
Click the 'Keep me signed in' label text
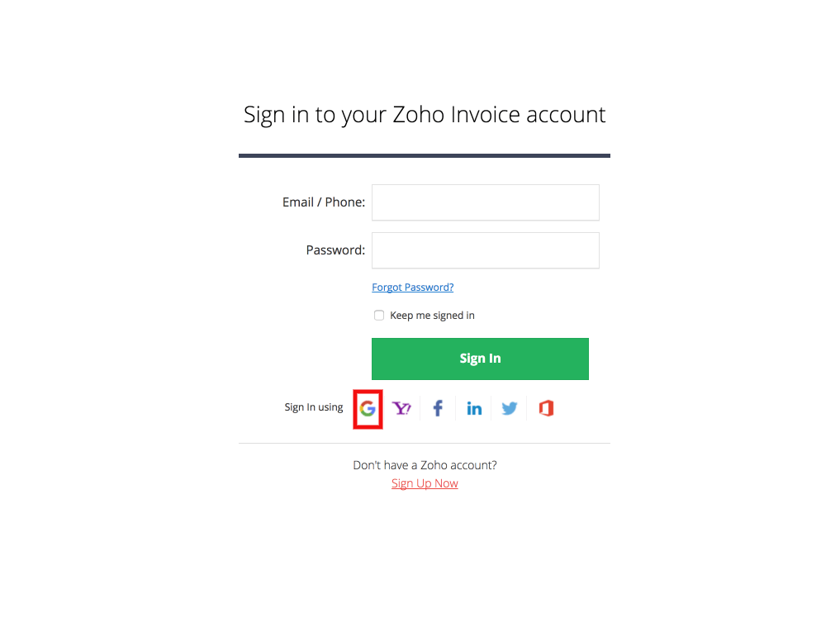(432, 315)
